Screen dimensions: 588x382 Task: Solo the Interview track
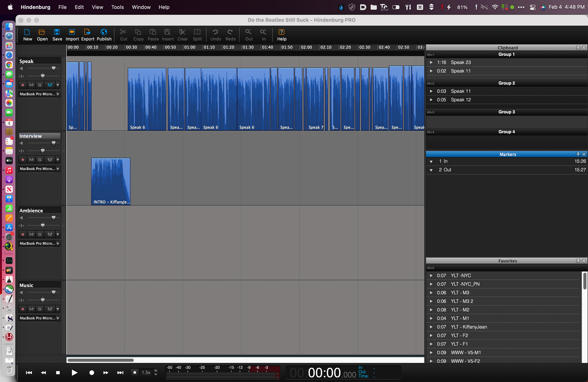click(x=39, y=160)
